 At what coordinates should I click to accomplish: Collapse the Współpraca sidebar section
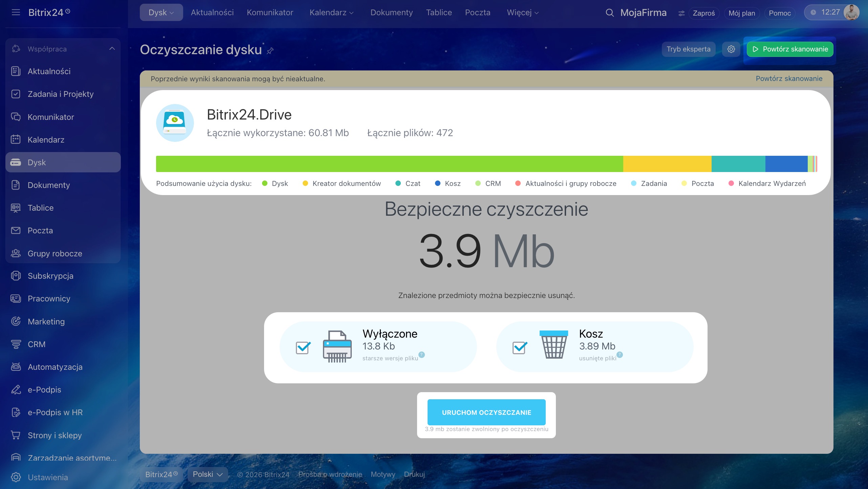coord(112,49)
